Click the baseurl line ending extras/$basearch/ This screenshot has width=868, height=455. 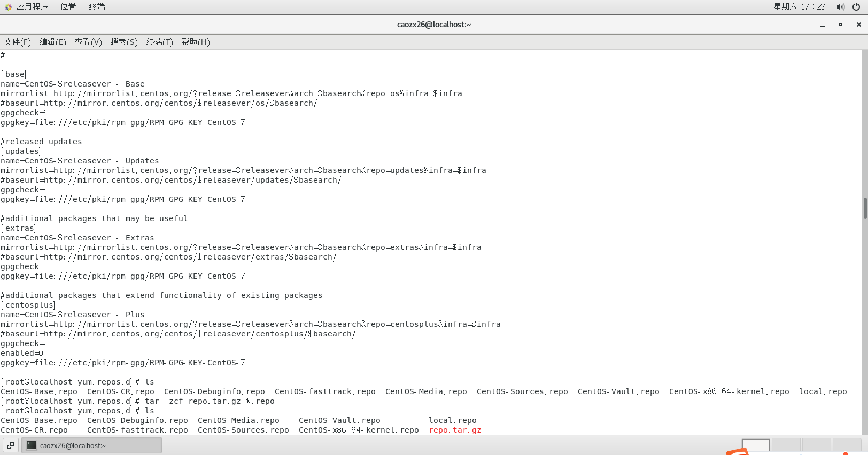168,257
